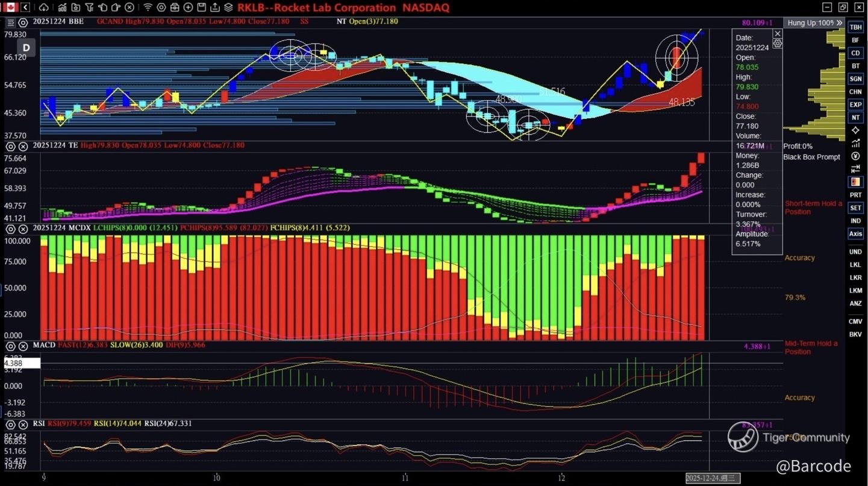Click the Profit:0% label

[798, 147]
